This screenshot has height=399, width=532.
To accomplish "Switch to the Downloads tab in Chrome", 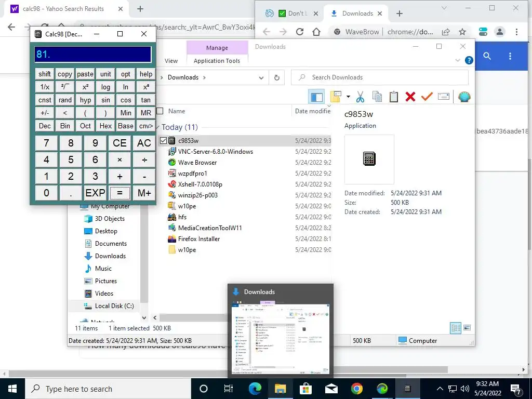I will [357, 14].
